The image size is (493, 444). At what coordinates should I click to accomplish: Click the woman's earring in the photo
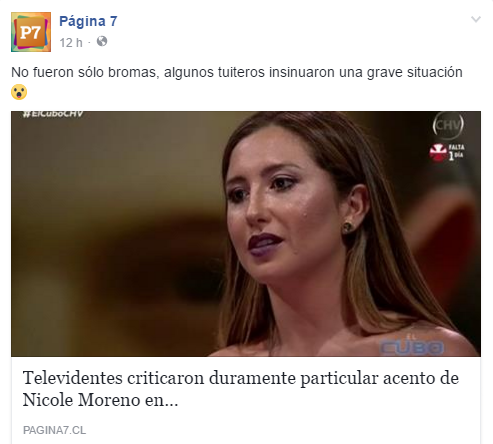347,227
